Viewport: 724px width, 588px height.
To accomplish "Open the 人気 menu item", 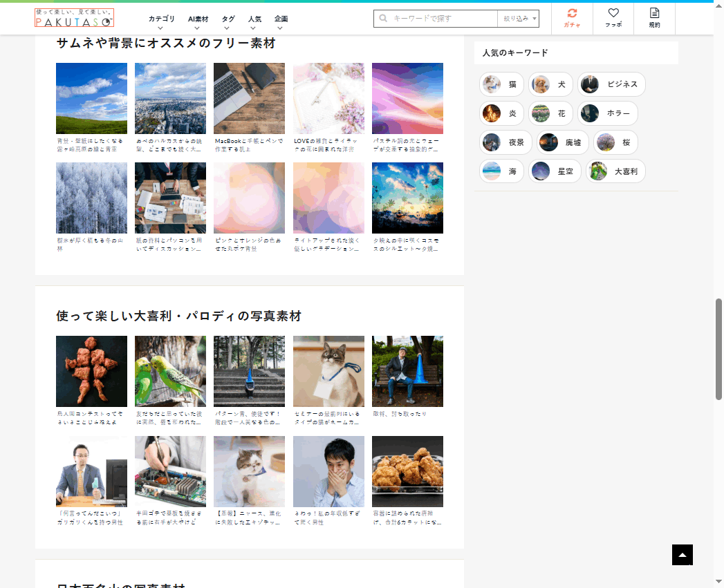I will tap(254, 20).
